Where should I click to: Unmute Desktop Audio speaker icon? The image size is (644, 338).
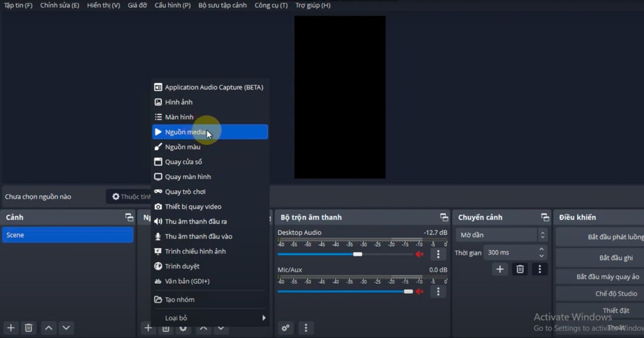pyautogui.click(x=420, y=254)
